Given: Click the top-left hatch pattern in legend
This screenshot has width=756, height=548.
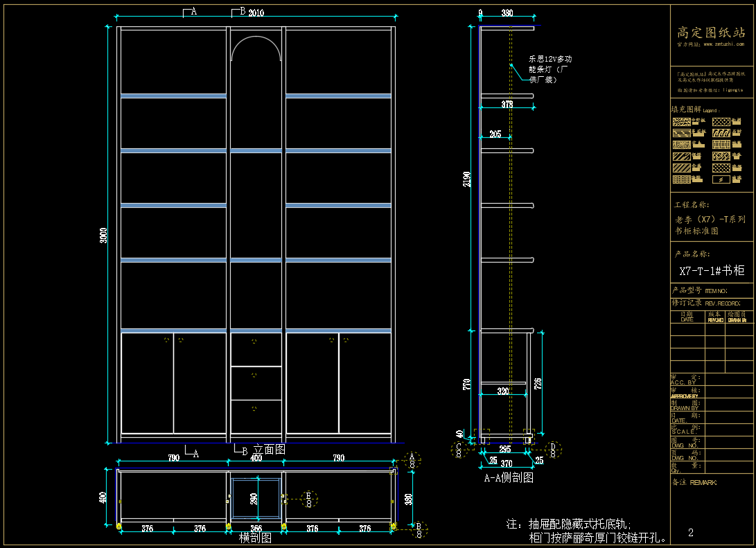Looking at the screenshot, I should (x=681, y=121).
